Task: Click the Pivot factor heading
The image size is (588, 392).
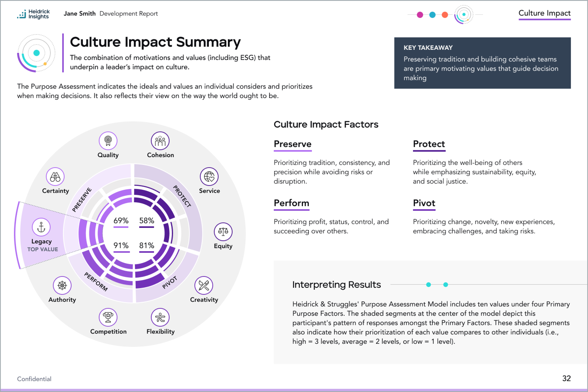Action: click(x=424, y=203)
